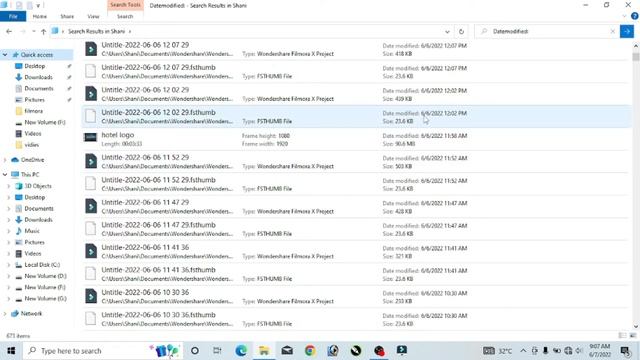Clear the Datemodified search text
Viewport: 640px width, 360px height.
pyautogui.click(x=613, y=31)
